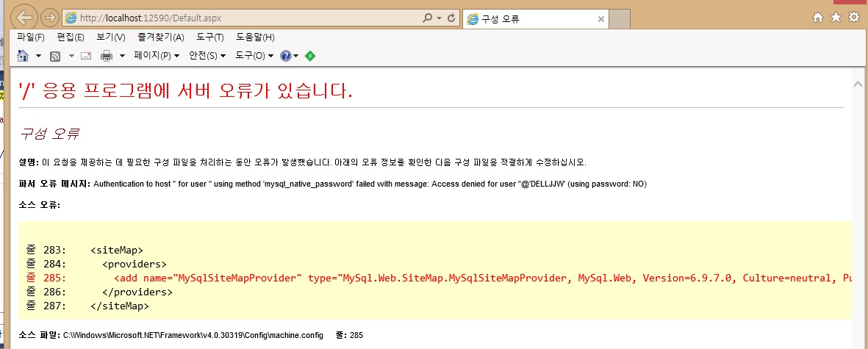Click the Print icon in command bar
The width and height of the screenshot is (868, 349).
[107, 56]
